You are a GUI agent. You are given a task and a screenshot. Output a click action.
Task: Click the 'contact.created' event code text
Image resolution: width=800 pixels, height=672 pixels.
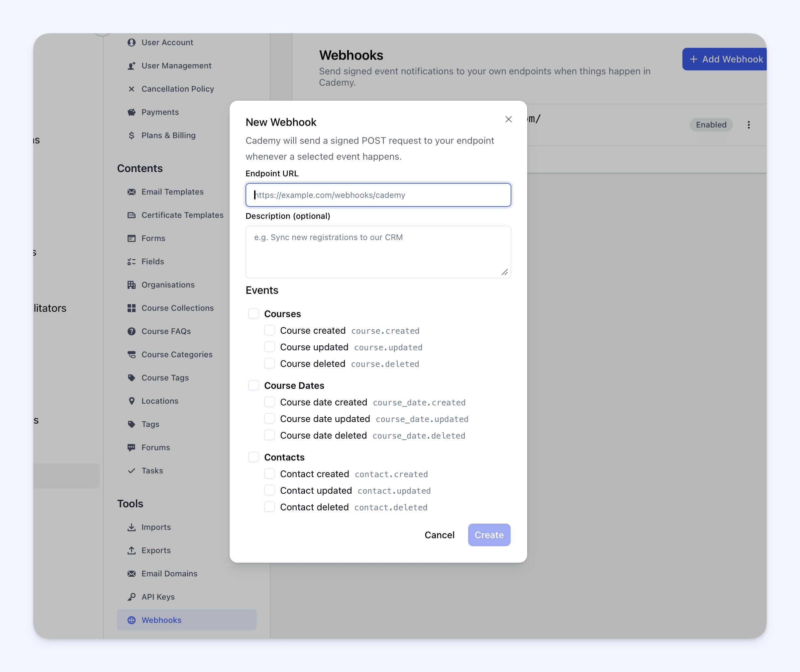pyautogui.click(x=391, y=474)
